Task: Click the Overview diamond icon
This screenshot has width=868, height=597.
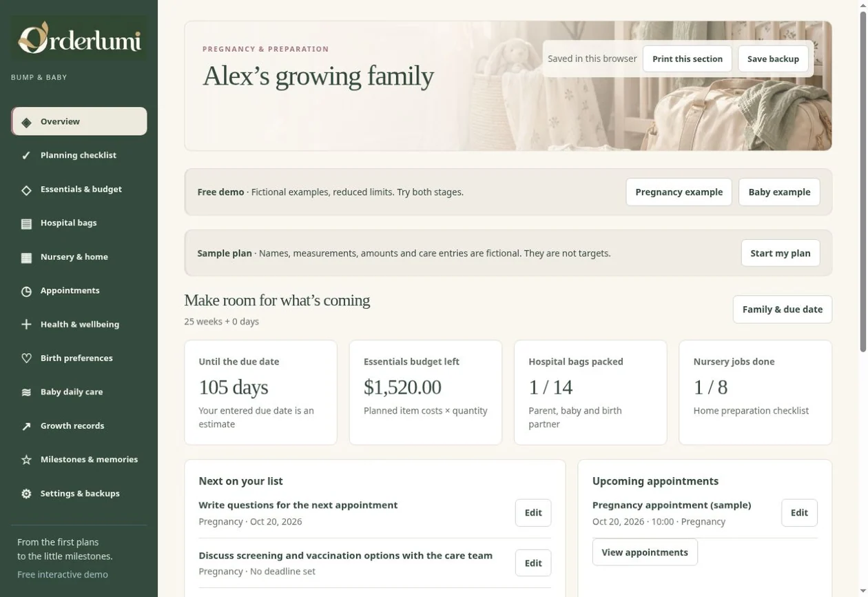Action: (26, 122)
